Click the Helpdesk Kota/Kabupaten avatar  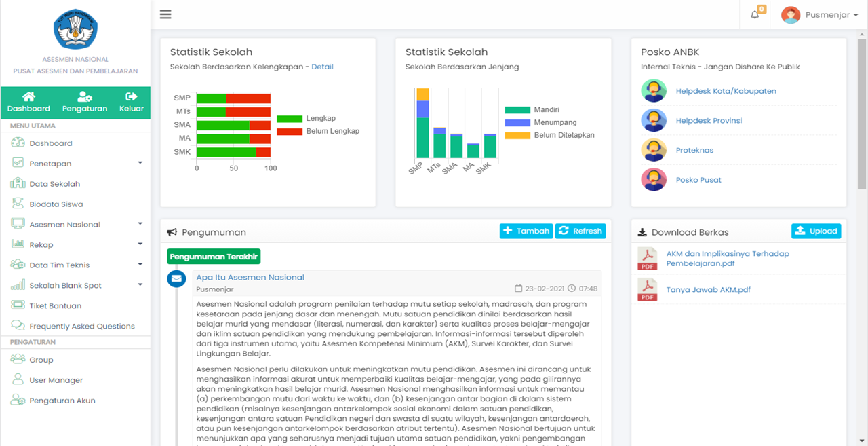tap(654, 91)
